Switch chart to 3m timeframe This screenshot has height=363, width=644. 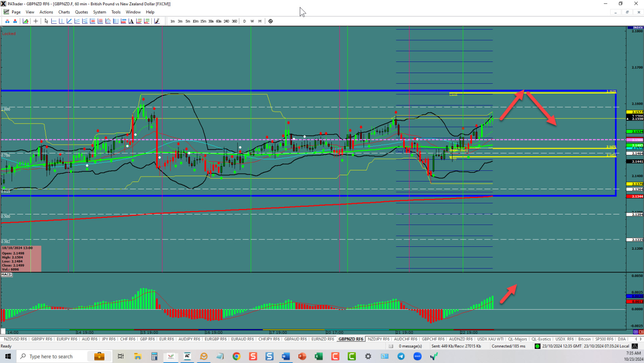[180, 21]
